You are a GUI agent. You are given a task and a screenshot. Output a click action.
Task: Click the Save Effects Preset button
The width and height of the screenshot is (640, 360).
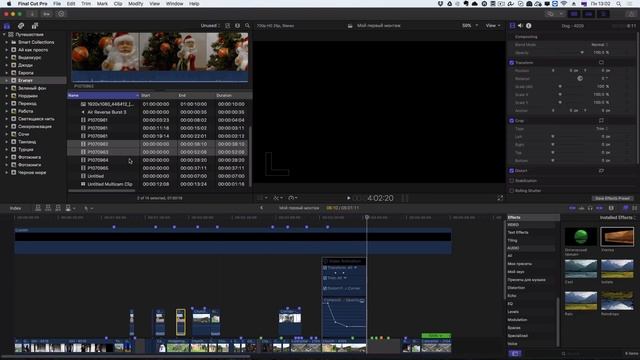[x=612, y=198]
